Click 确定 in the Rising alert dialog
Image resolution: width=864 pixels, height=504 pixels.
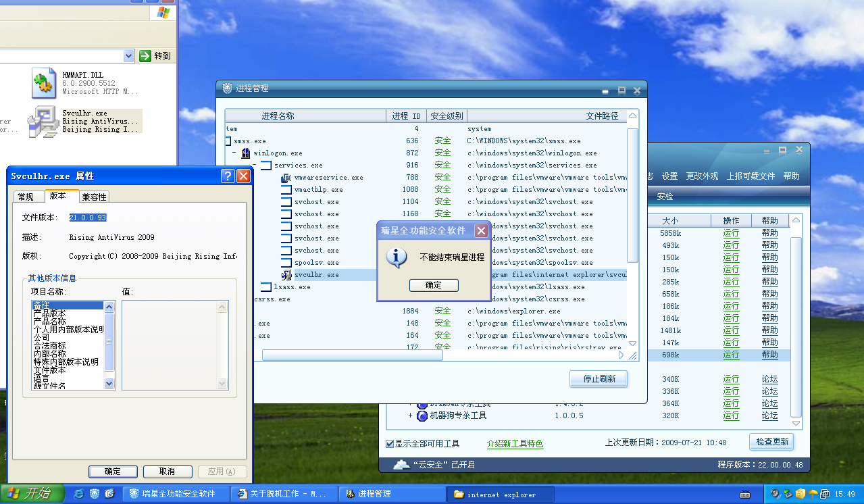pyautogui.click(x=434, y=285)
